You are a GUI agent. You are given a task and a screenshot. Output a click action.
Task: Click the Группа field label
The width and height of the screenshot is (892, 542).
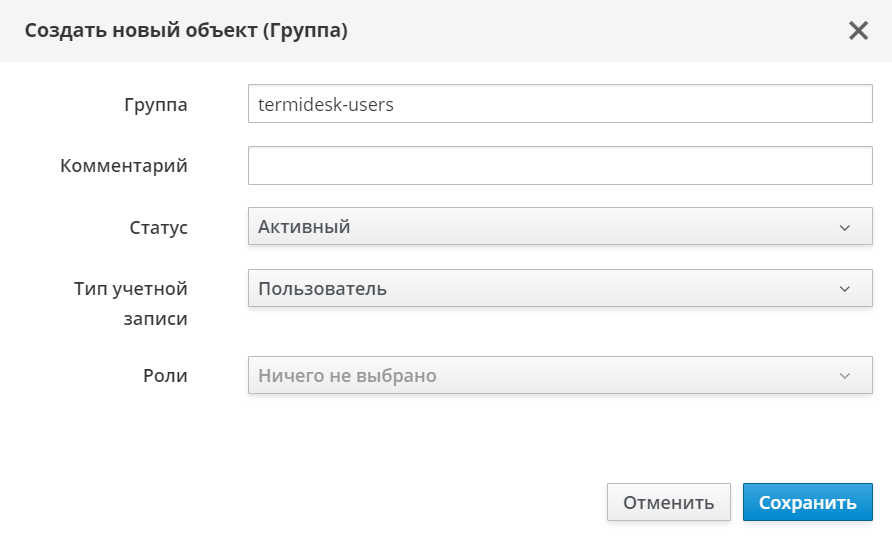(155, 104)
